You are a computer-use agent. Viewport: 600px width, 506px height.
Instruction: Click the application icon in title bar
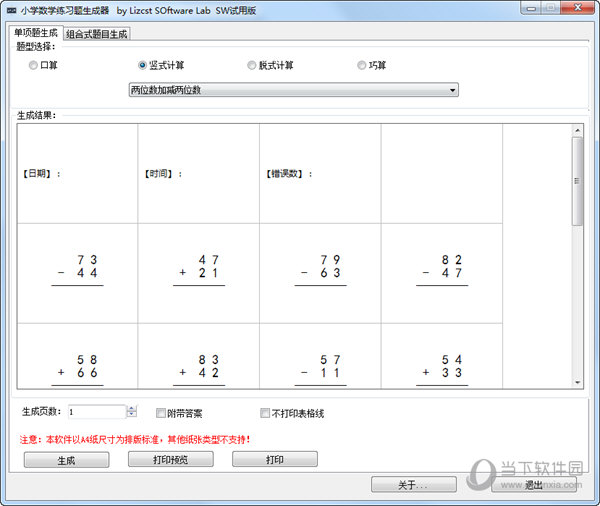11,10
